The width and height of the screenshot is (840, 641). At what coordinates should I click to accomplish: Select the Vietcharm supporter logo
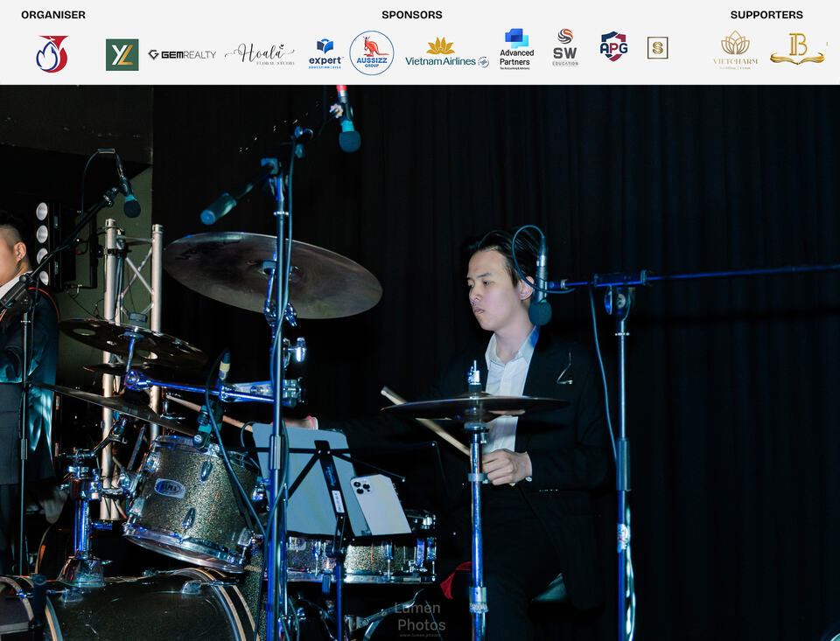[x=736, y=51]
